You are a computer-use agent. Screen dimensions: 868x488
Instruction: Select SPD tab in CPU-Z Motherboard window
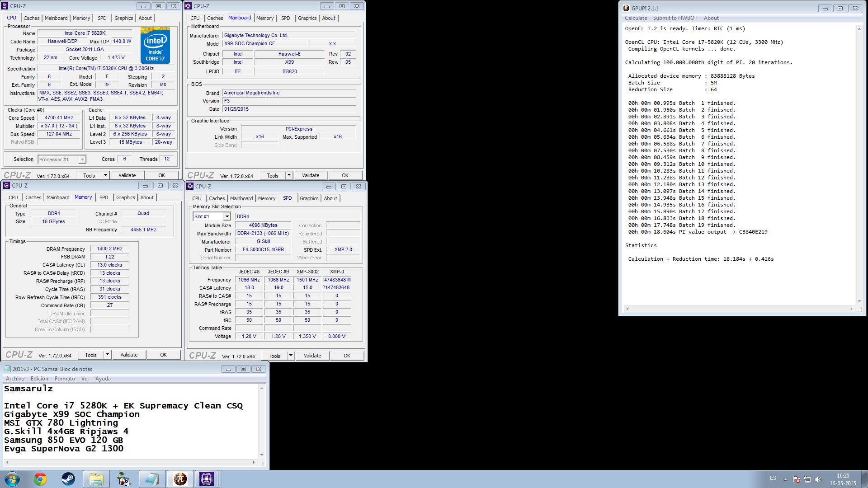tap(285, 18)
